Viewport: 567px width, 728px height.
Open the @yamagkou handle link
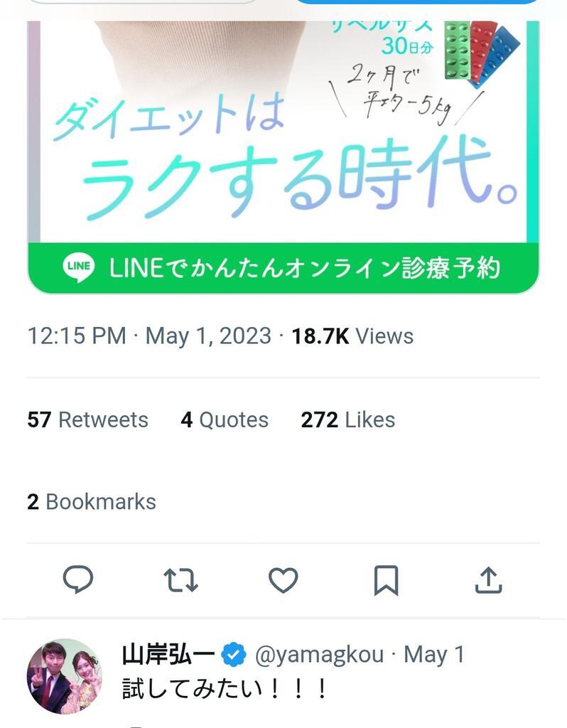(319, 655)
